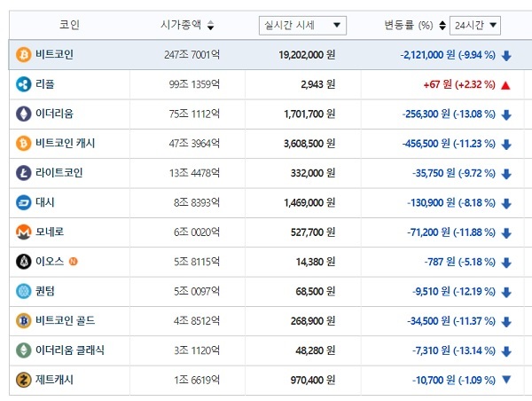Click the Bitcoin Cash (비트코인 캐시) icon
The height and width of the screenshot is (401, 532).
(x=23, y=144)
